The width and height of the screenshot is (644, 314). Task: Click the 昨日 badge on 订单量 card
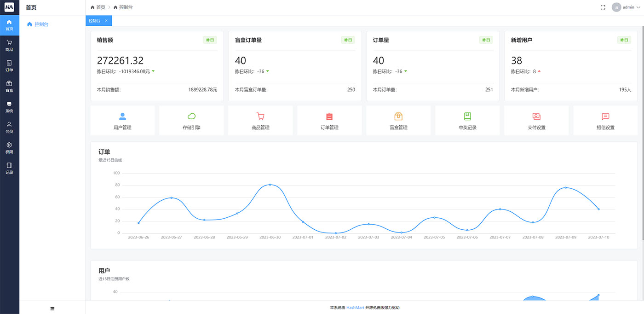486,40
